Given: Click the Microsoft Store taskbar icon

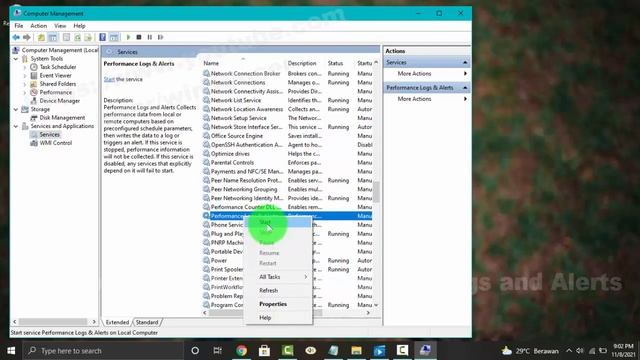Looking at the screenshot, I should (x=264, y=351).
